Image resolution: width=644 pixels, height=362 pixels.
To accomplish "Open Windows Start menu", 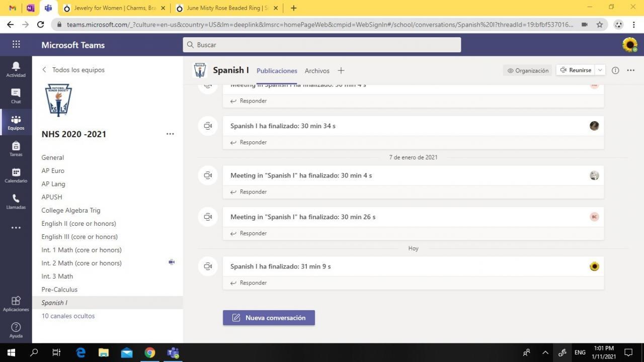I will pos(11,352).
